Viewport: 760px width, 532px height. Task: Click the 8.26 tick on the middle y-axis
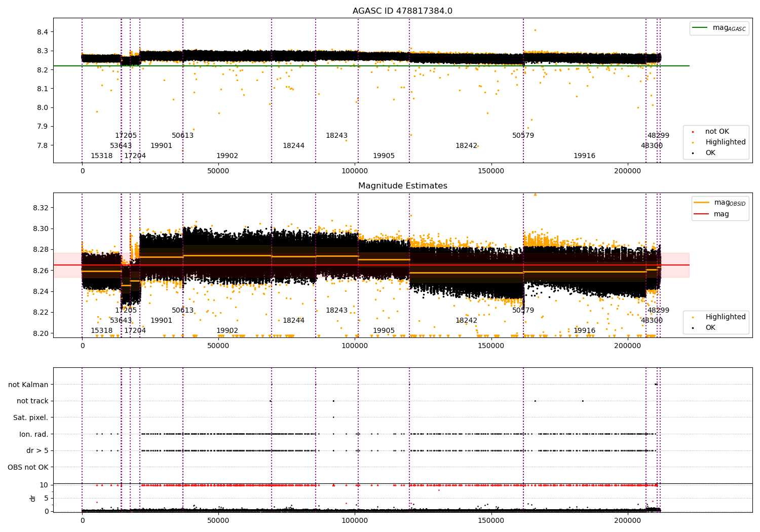click(41, 271)
